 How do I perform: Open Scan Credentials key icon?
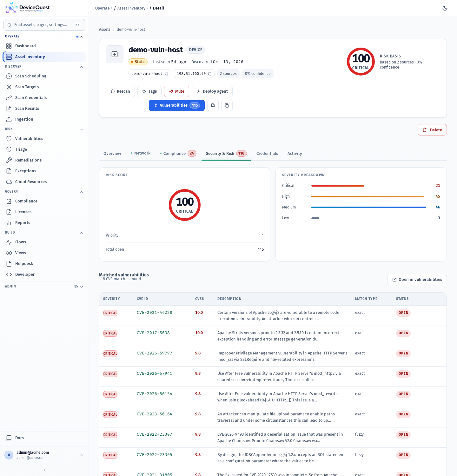[9, 98]
